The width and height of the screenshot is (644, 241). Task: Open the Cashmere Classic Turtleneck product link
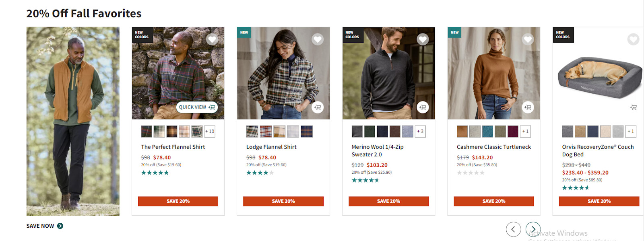tap(493, 147)
